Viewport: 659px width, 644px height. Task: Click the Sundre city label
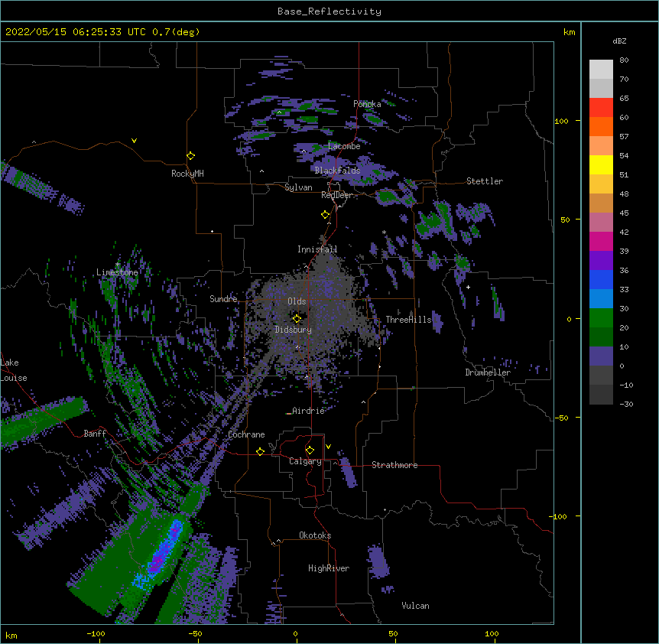pos(223,299)
